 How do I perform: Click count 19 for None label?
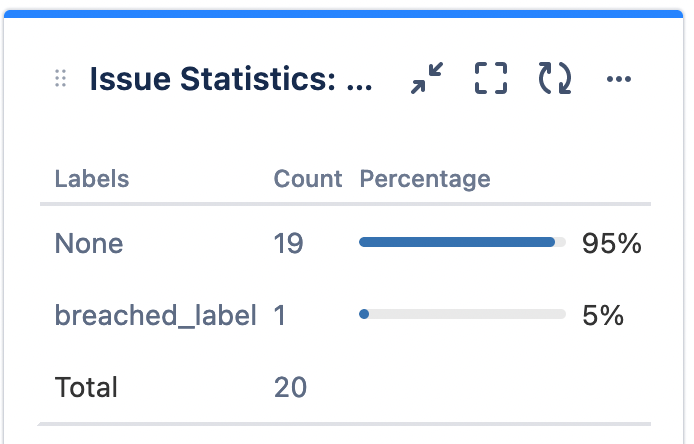pos(288,243)
